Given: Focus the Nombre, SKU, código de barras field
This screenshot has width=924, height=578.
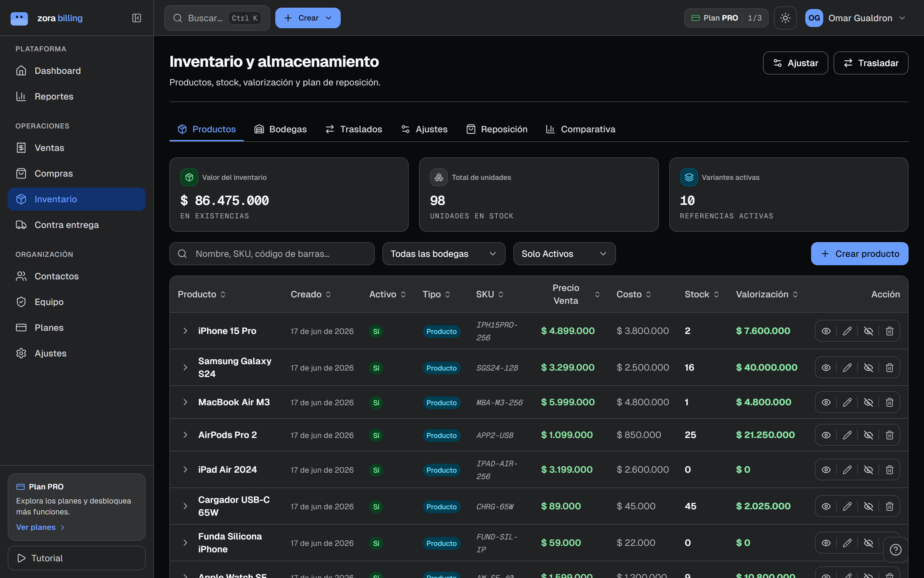Looking at the screenshot, I should (272, 254).
